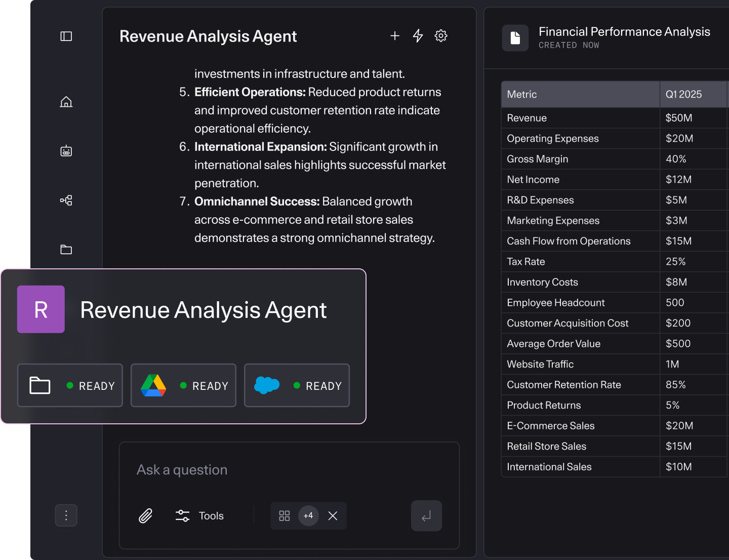Click the $50M Revenue value cell
The width and height of the screenshot is (729, 560).
tap(694, 118)
